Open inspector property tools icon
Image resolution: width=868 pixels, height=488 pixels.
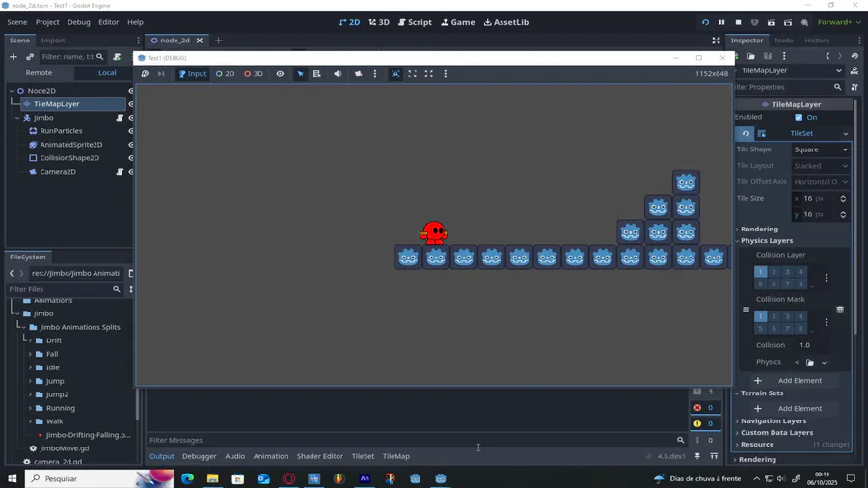854,87
